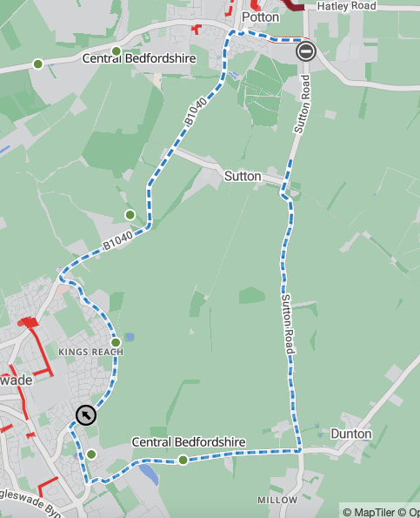This screenshot has height=518, width=420.
Task: Select the Hatley Road label
Action: (x=346, y=6)
